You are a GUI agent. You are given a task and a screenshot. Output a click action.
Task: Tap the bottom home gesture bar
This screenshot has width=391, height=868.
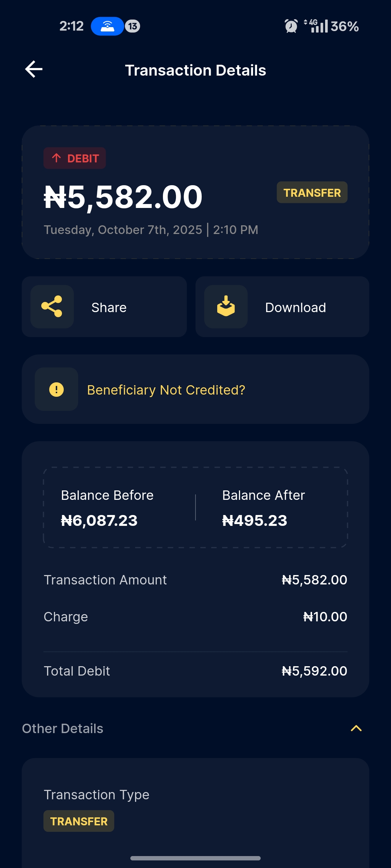pyautogui.click(x=195, y=858)
